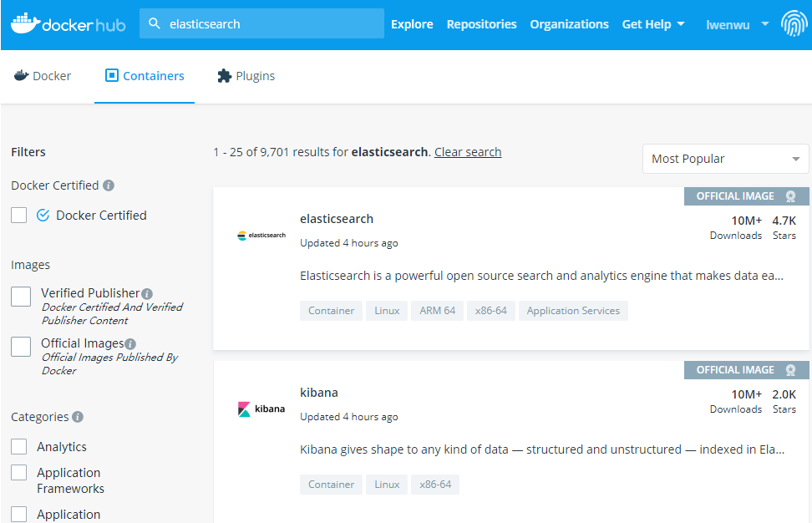Image resolution: width=812 pixels, height=523 pixels.
Task: Click the Docker whale tab icon
Action: click(21, 75)
